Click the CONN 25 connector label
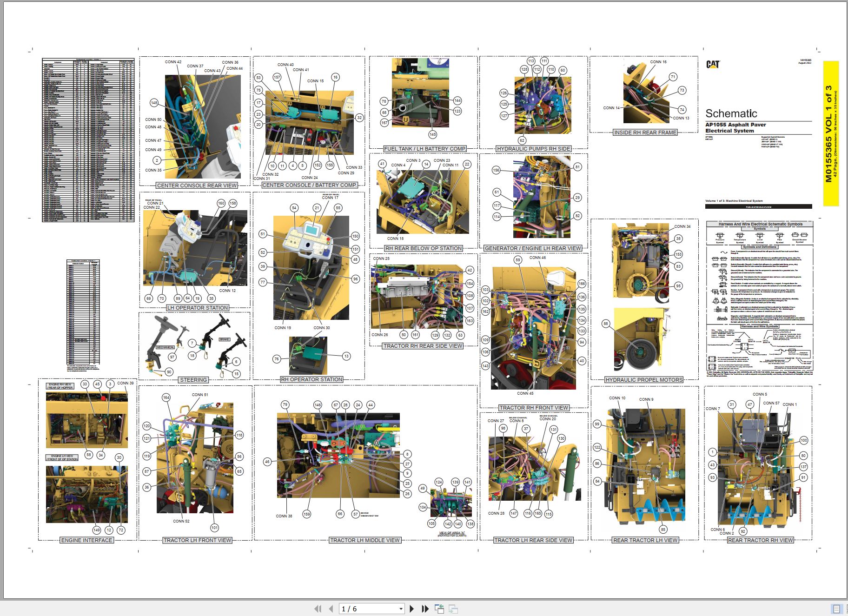Screen dimensions: 848x616 381,258
